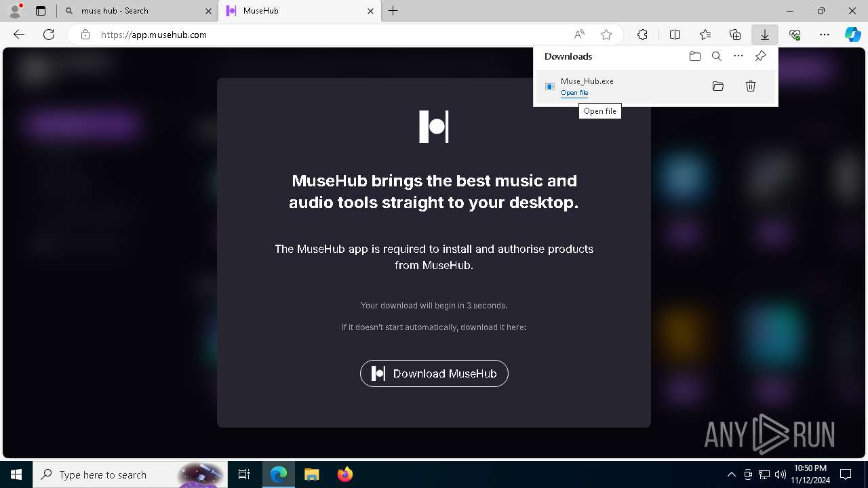Click the taskbar search box
The width and height of the screenshot is (868, 488).
tap(130, 474)
